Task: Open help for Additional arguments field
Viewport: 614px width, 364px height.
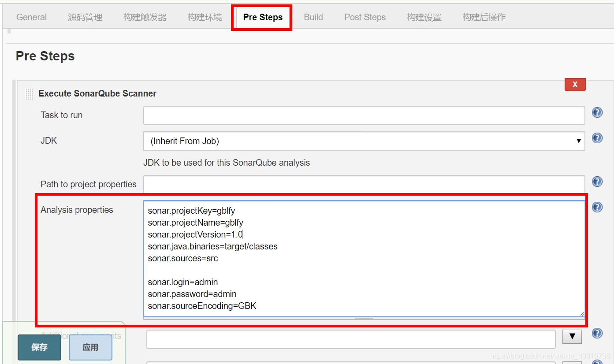Action: click(597, 333)
